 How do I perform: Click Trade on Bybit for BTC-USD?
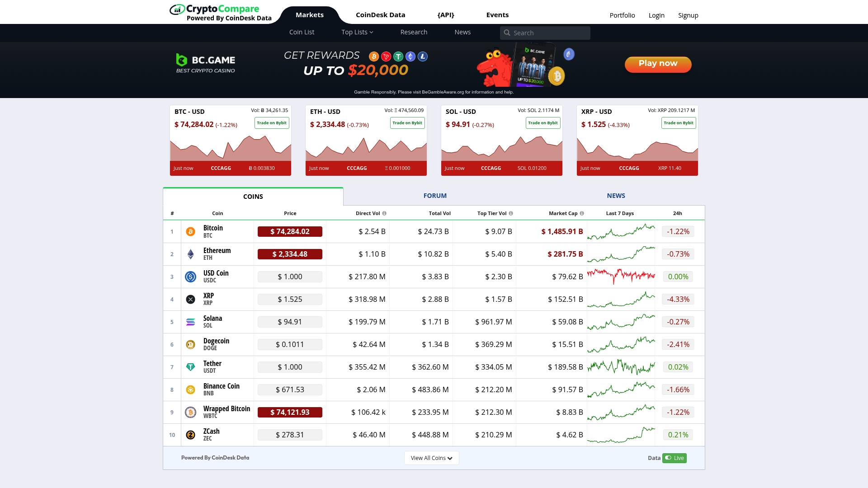coord(271,122)
